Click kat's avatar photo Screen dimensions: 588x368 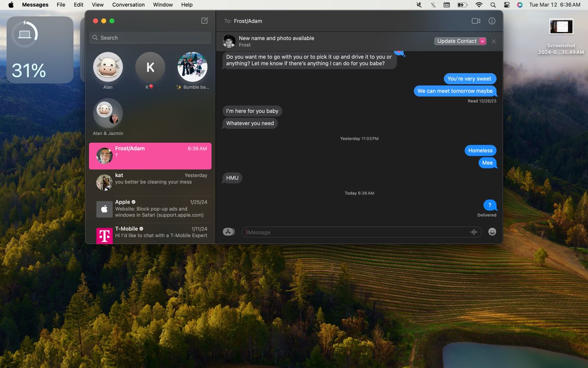(104, 182)
